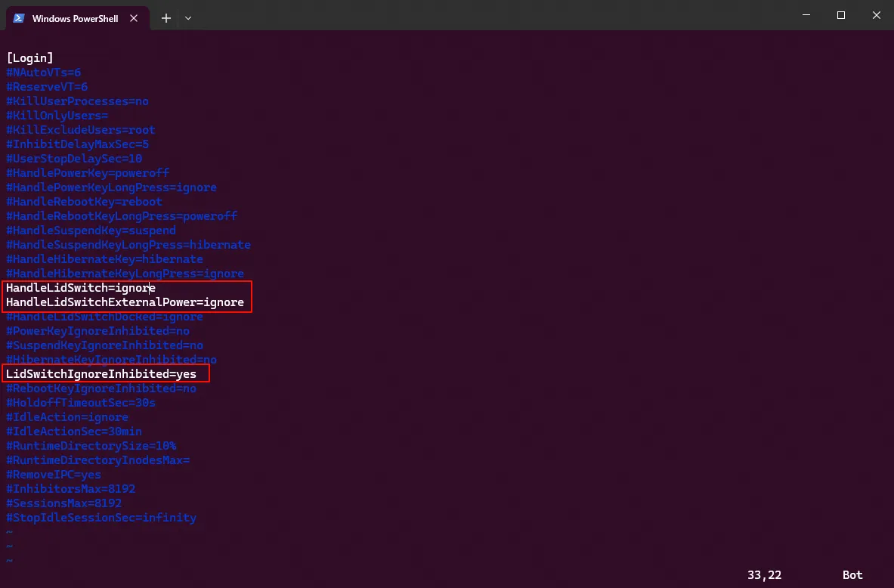The image size is (894, 588).
Task: Click the #HandlePowerKey=poweroff line
Action: click(88, 173)
